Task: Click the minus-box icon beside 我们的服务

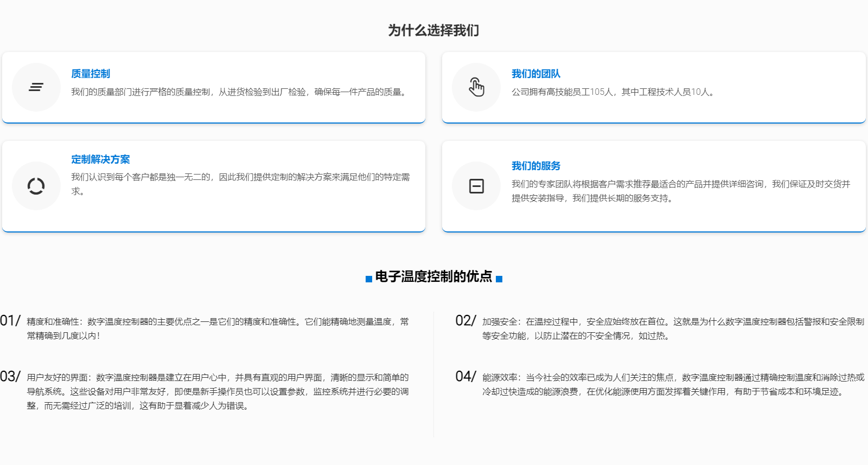Action: pos(476,186)
